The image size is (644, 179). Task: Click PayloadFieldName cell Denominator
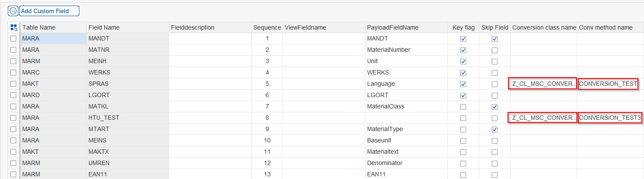pyautogui.click(x=406, y=163)
